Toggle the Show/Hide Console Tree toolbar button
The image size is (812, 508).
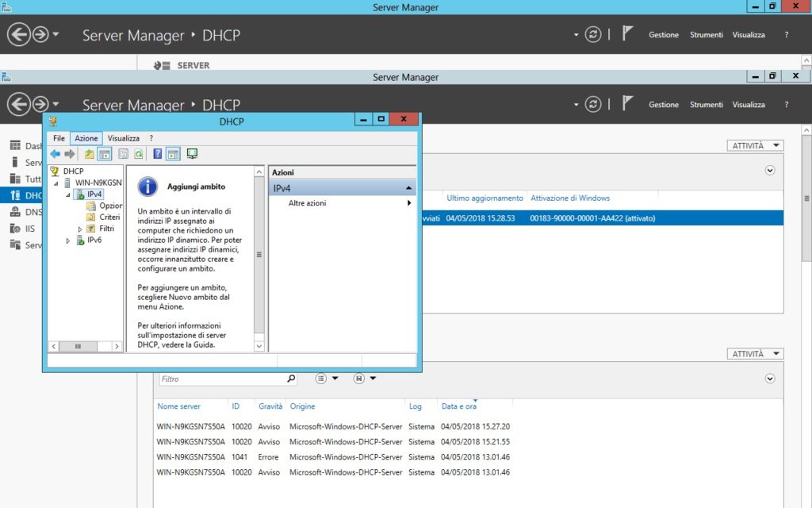pos(105,154)
